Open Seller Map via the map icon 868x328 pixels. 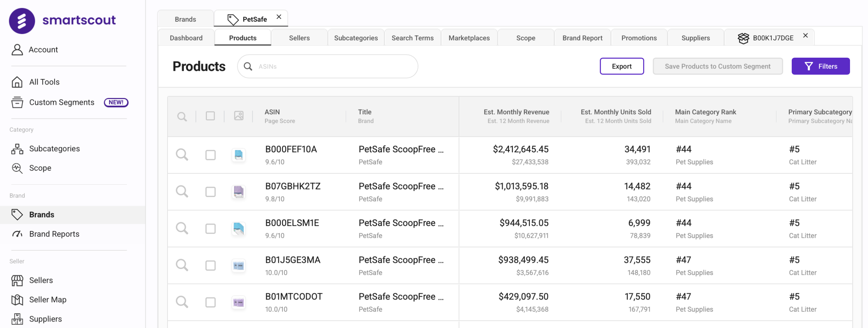point(17,300)
